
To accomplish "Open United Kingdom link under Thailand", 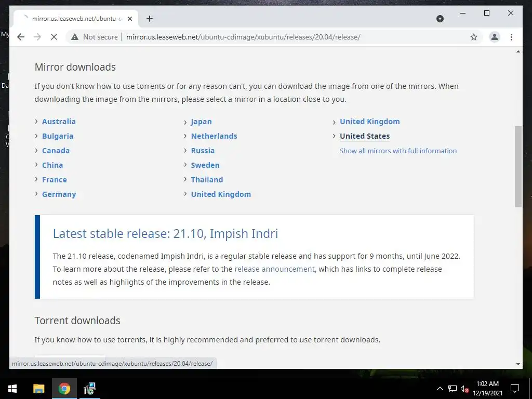I will tap(221, 194).
